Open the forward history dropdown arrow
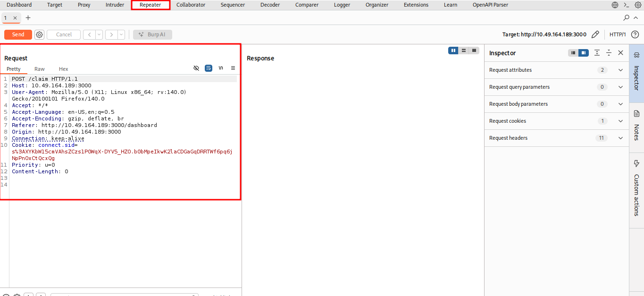The height and width of the screenshot is (296, 644). coord(121,34)
